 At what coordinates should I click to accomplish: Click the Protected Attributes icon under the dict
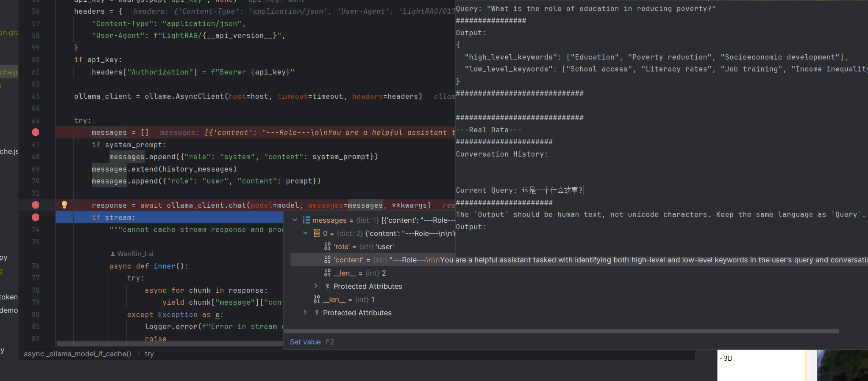click(327, 286)
